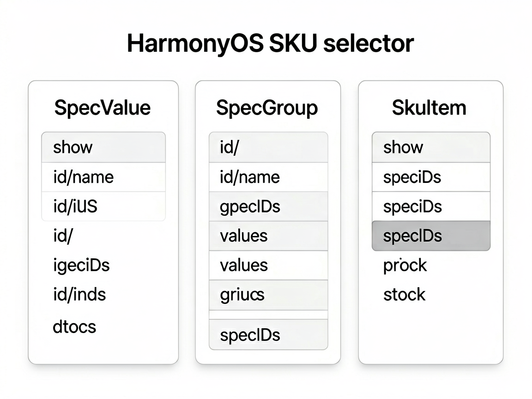Click the stock entry in SkuItem
This screenshot has width=532, height=399.
(x=404, y=295)
